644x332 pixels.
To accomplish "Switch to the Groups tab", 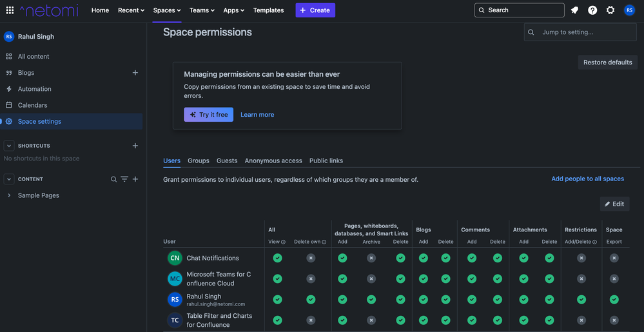I will [x=199, y=161].
